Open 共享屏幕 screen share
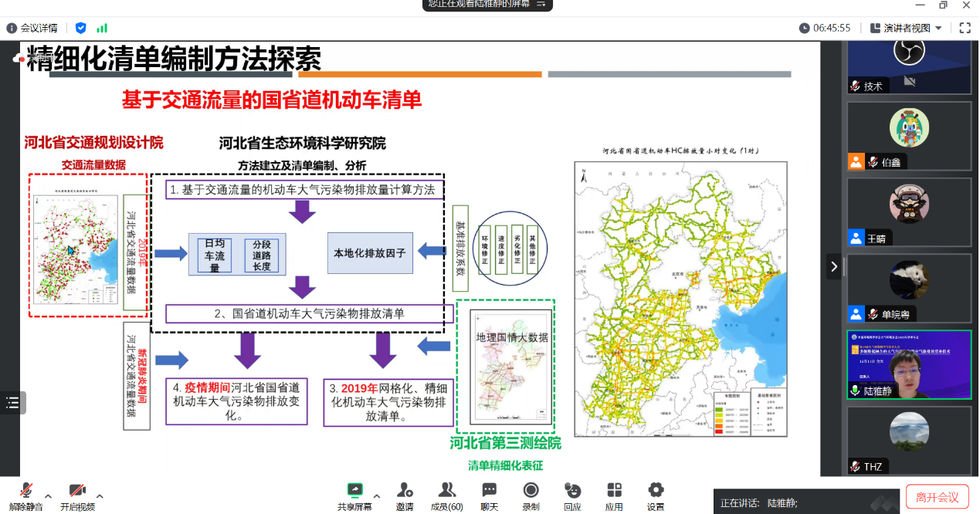Image resolution: width=980 pixels, height=514 pixels. [354, 496]
